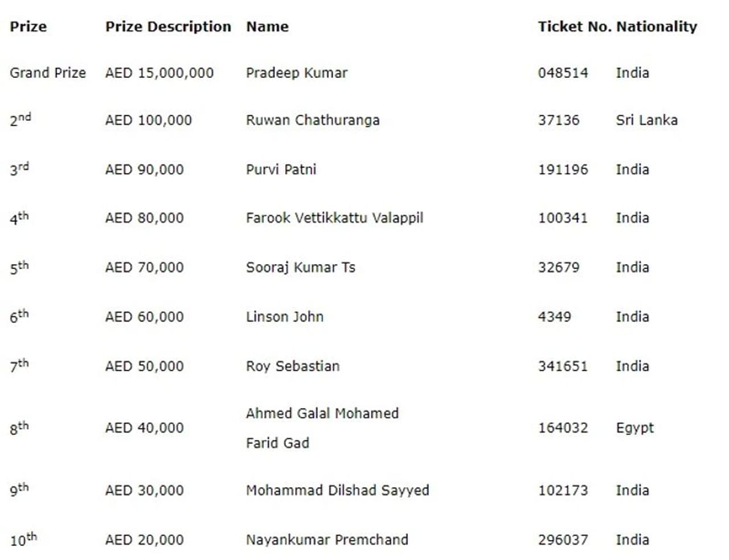Select the name Purvi Patni
Viewport: 729px width, 560px height.
[x=281, y=170]
